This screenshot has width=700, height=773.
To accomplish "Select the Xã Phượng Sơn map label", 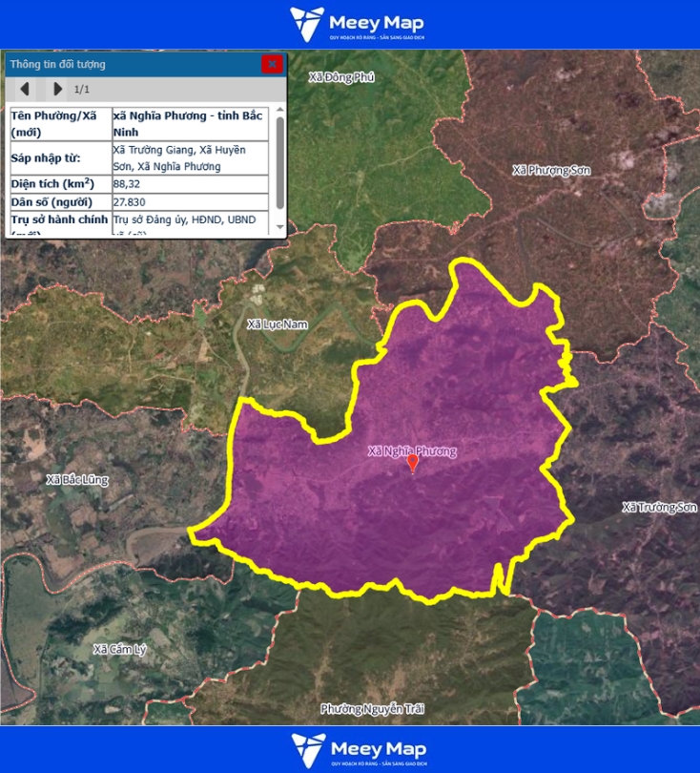I will click(x=551, y=170).
